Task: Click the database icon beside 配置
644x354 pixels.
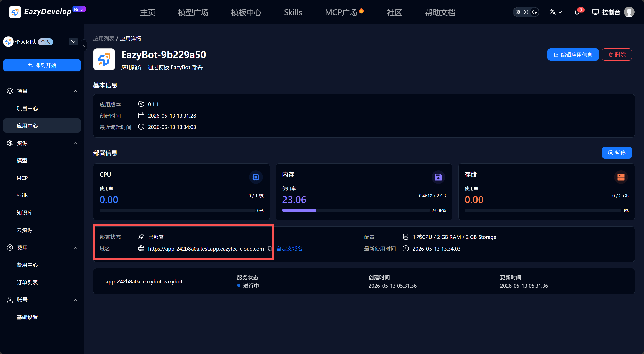Action: [406, 237]
